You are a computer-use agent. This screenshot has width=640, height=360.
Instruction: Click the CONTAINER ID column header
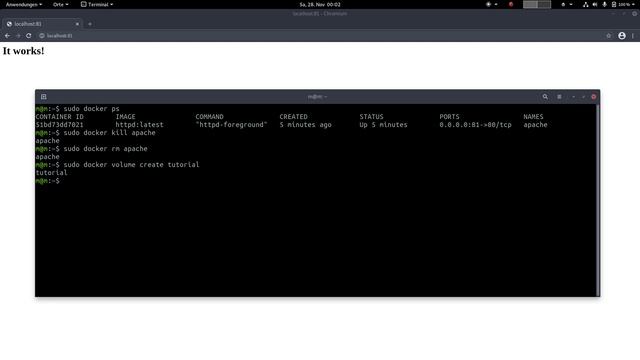59,117
